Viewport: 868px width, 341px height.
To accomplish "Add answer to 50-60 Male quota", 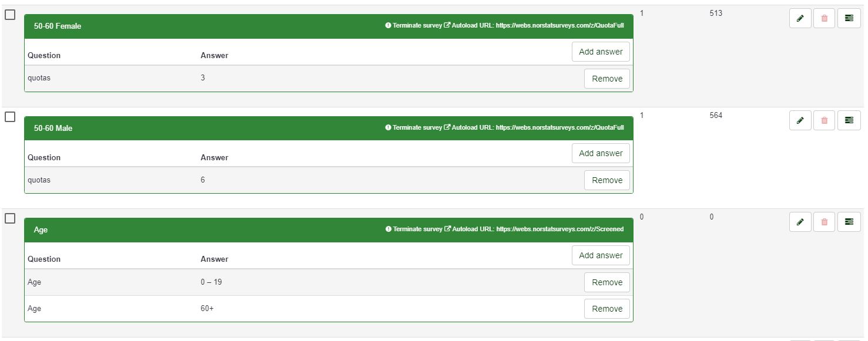I will [601, 153].
